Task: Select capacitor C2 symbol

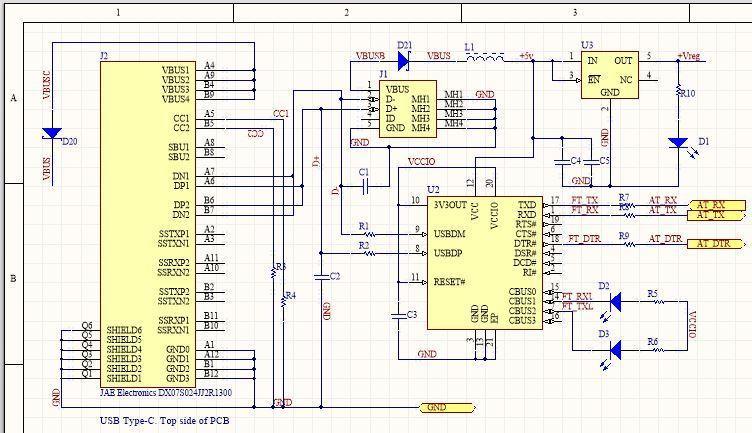Action: point(321,277)
